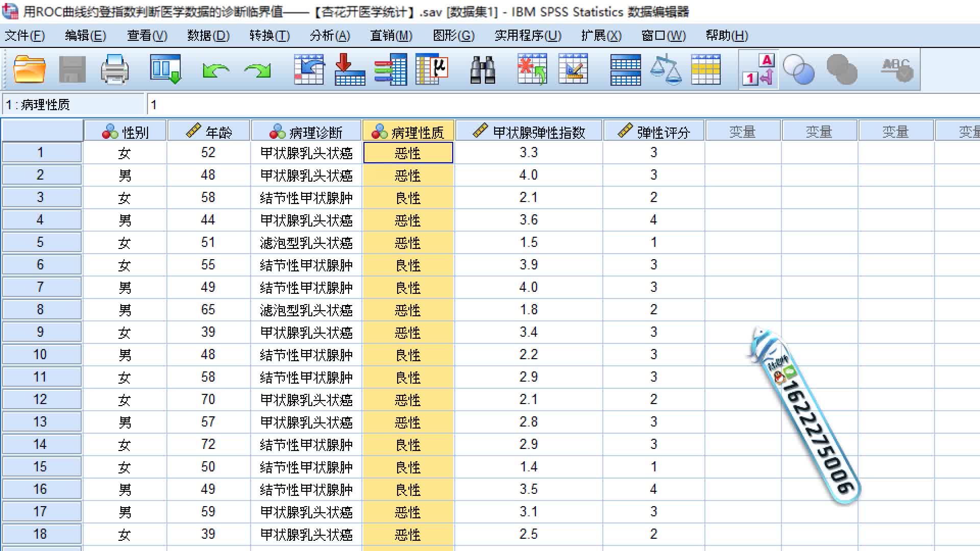980x551 pixels.
Task: Select case row 5
Action: pos(41,242)
